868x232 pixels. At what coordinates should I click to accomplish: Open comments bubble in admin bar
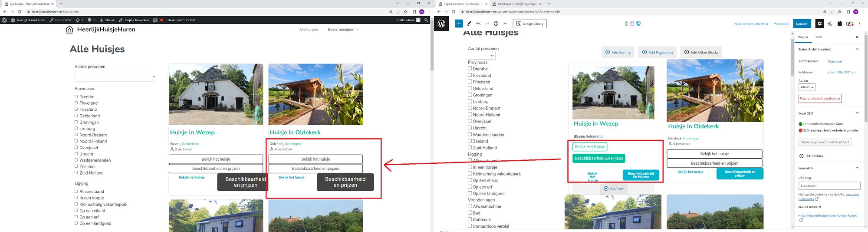[92, 20]
